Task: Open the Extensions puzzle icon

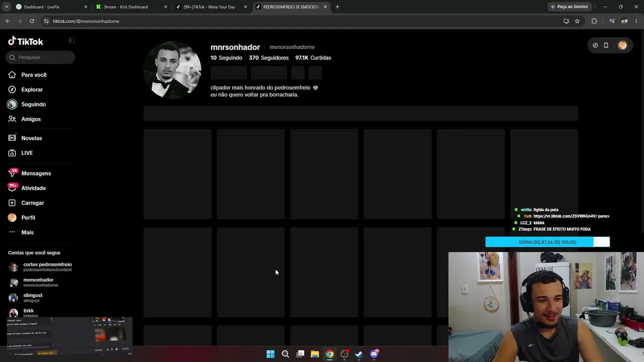Action: point(594,21)
